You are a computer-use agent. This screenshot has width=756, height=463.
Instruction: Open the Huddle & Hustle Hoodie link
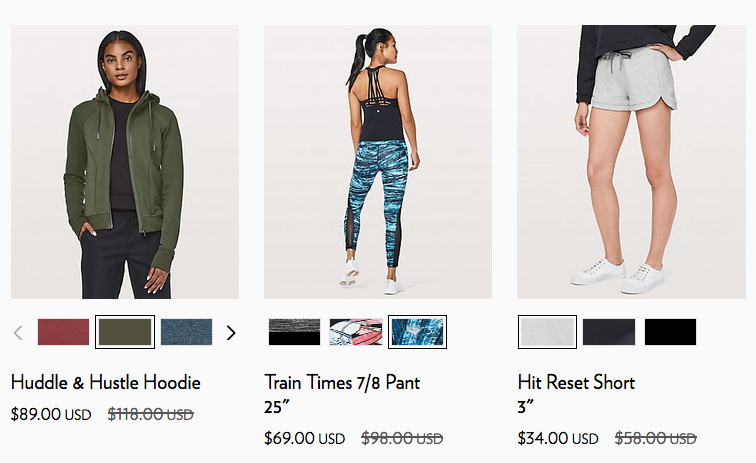(106, 382)
